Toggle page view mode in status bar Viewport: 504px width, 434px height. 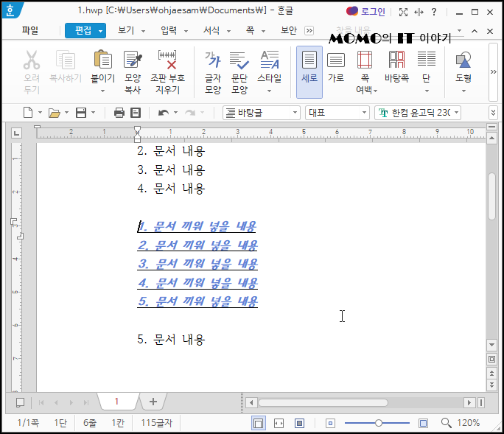(258, 423)
